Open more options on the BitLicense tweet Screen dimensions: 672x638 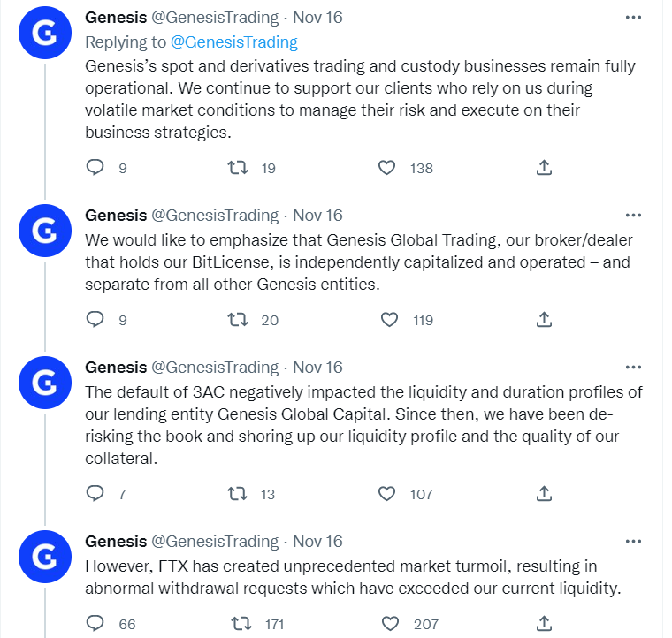point(633,215)
